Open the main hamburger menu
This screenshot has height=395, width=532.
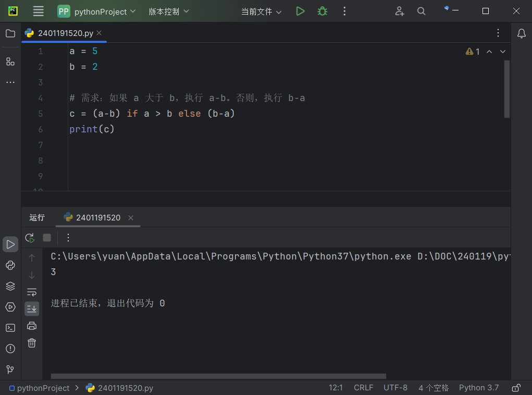tap(39, 11)
